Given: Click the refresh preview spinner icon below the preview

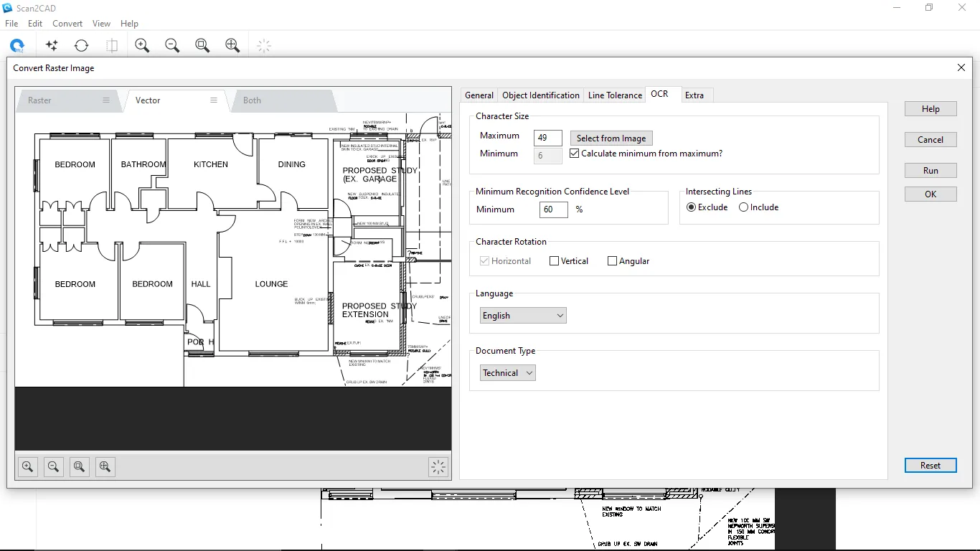Looking at the screenshot, I should (438, 467).
